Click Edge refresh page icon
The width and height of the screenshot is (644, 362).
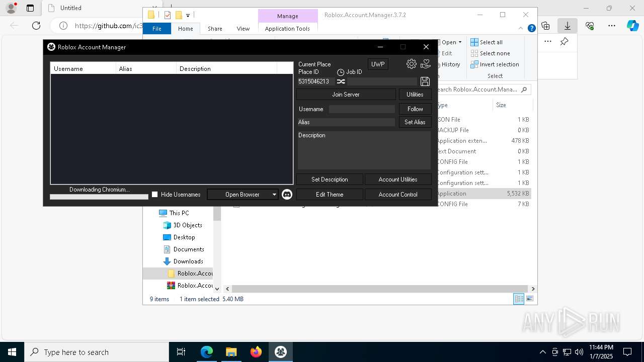pos(36,26)
